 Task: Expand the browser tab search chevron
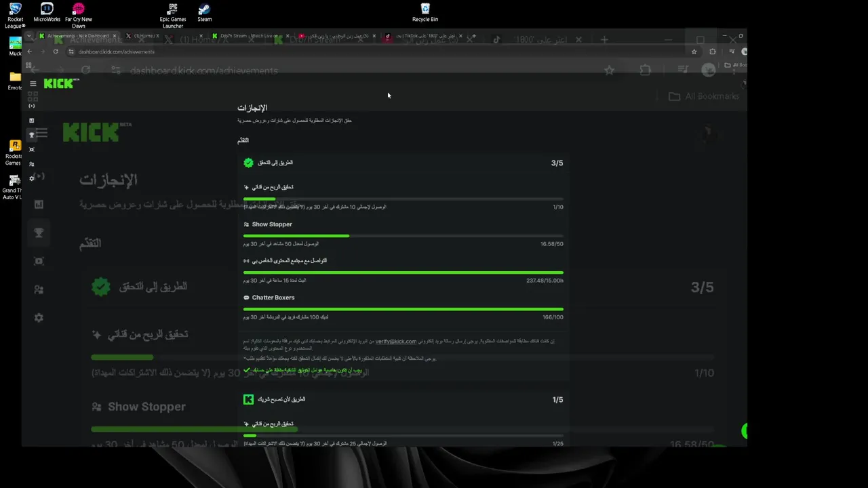[30, 35]
